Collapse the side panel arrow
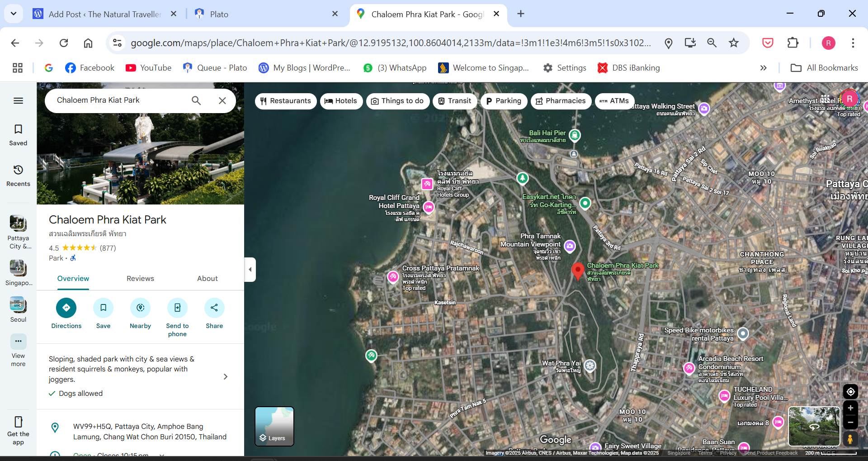This screenshot has height=461, width=868. (x=250, y=270)
